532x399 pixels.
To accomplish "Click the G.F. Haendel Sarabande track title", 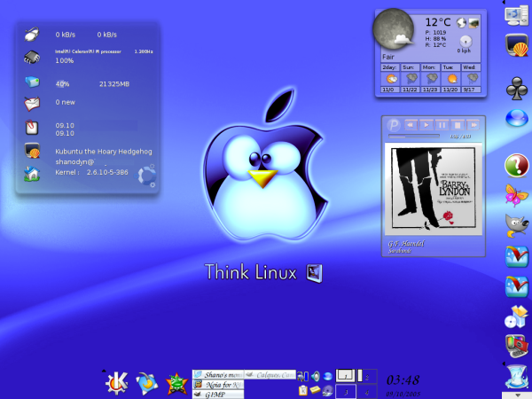I will [x=406, y=247].
